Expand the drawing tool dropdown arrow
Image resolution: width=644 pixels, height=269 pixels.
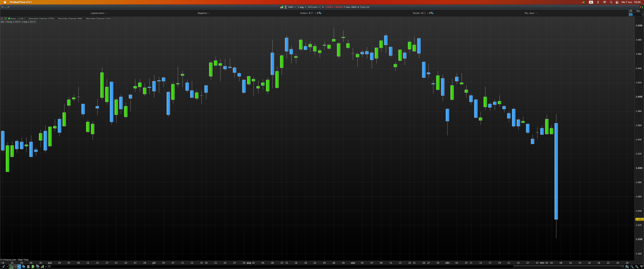tap(7, 266)
